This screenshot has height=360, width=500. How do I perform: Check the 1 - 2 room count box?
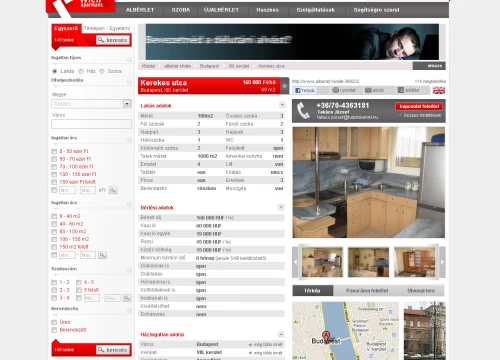(x=54, y=282)
